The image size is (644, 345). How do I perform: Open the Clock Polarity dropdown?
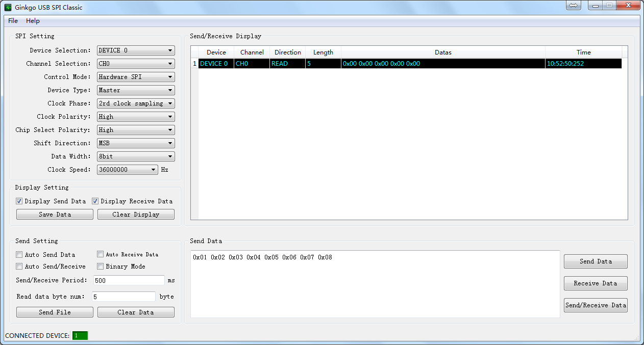coord(136,117)
